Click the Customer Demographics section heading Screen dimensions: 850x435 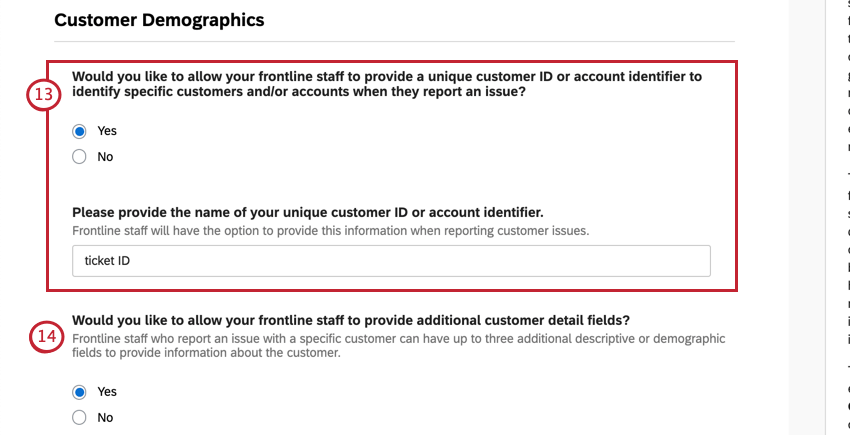(x=159, y=20)
